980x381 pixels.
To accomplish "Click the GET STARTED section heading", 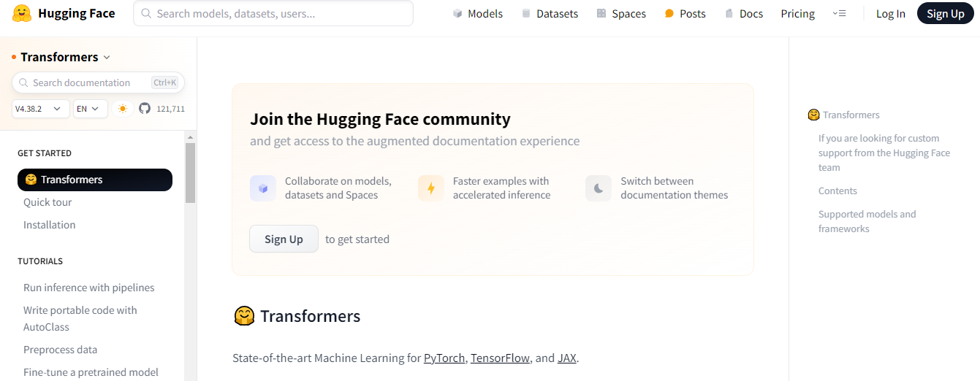I will 45,153.
